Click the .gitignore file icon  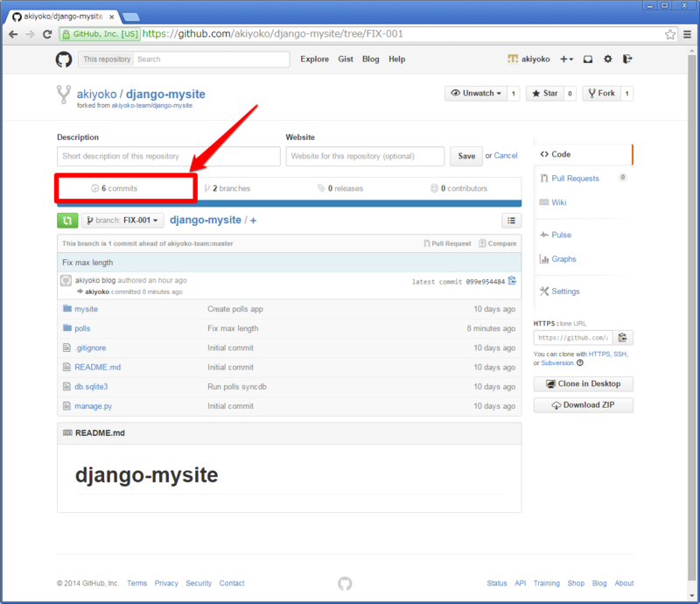pos(67,348)
